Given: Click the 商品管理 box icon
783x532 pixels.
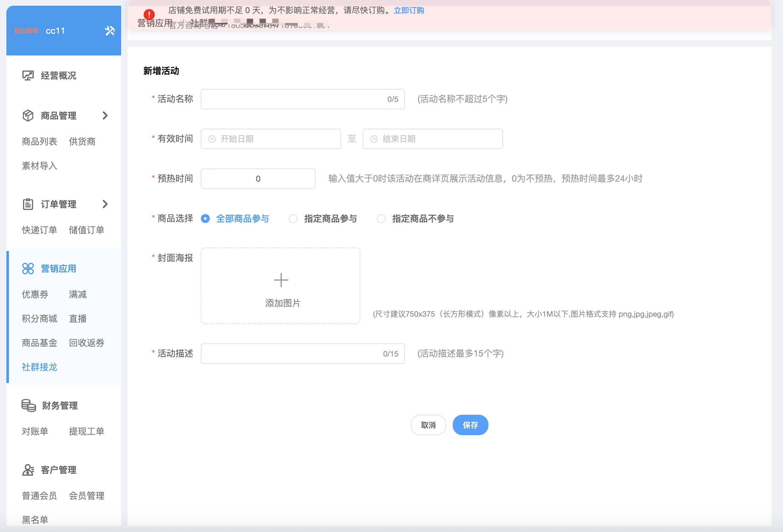Looking at the screenshot, I should (28, 116).
